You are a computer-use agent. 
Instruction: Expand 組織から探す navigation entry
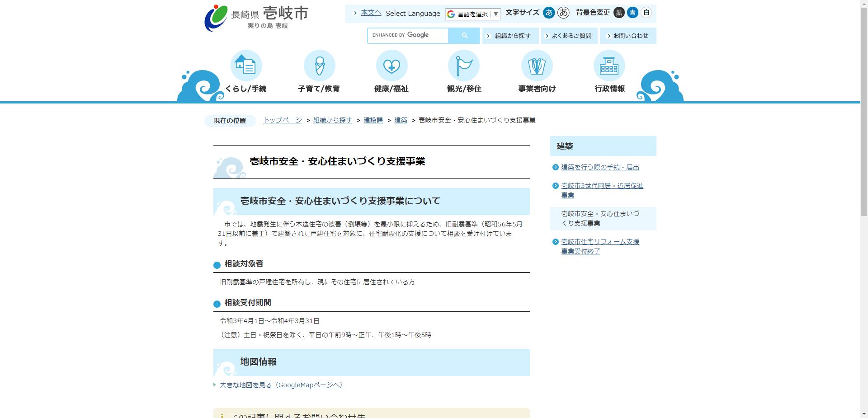click(x=510, y=35)
